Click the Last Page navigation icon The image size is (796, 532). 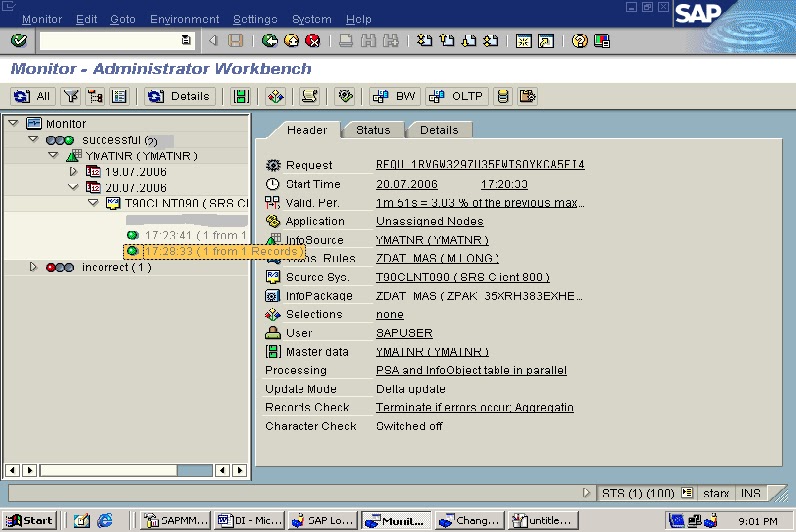pos(491,41)
